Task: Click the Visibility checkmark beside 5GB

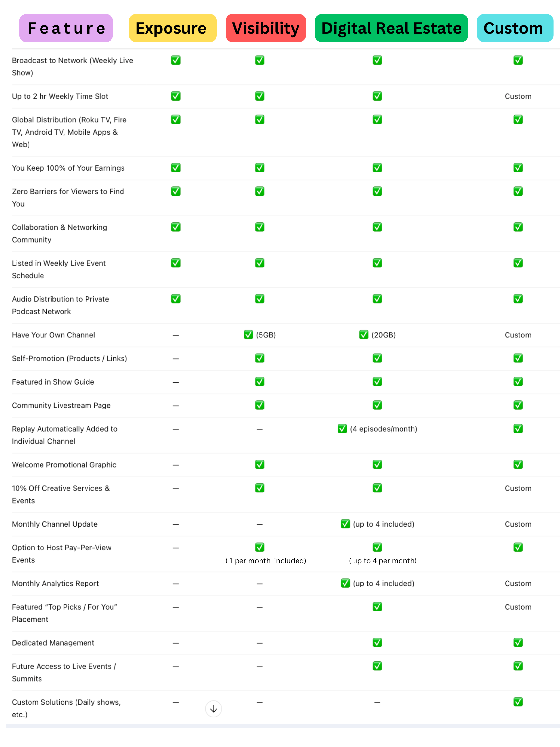Action: pos(249,335)
